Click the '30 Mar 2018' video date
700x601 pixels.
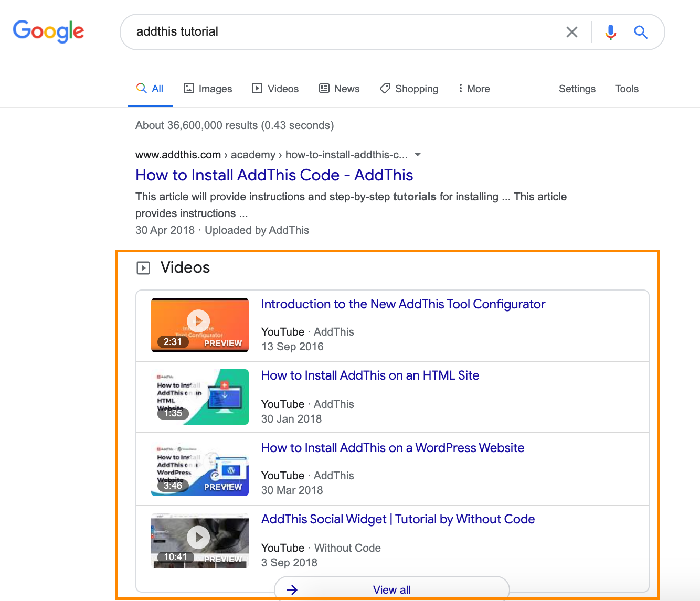(x=292, y=490)
